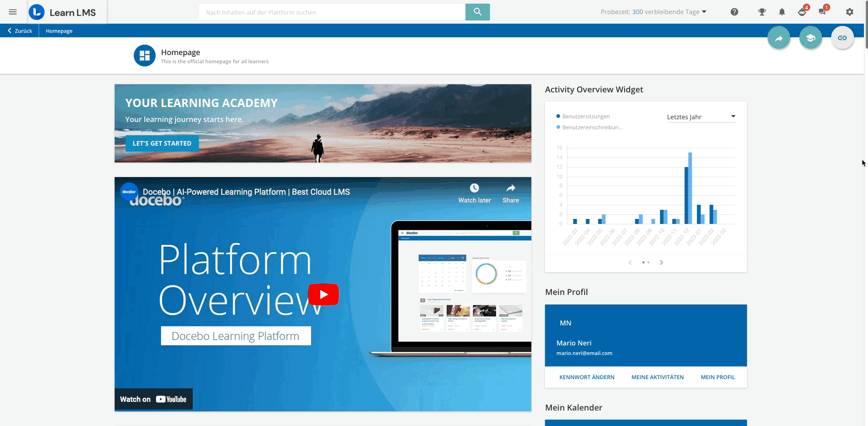Click the page scrollbar thumb

click(866, 24)
